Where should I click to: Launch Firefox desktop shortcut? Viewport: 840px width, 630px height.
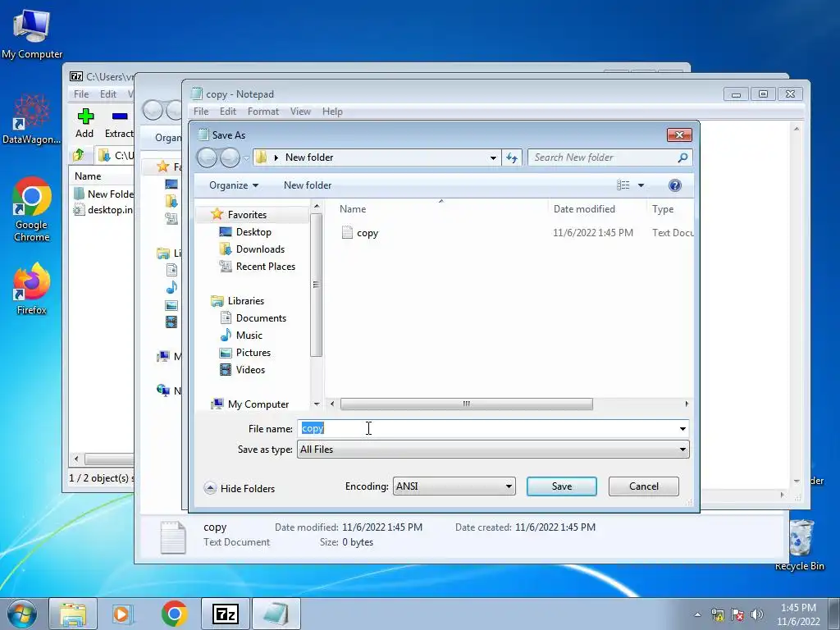[32, 289]
